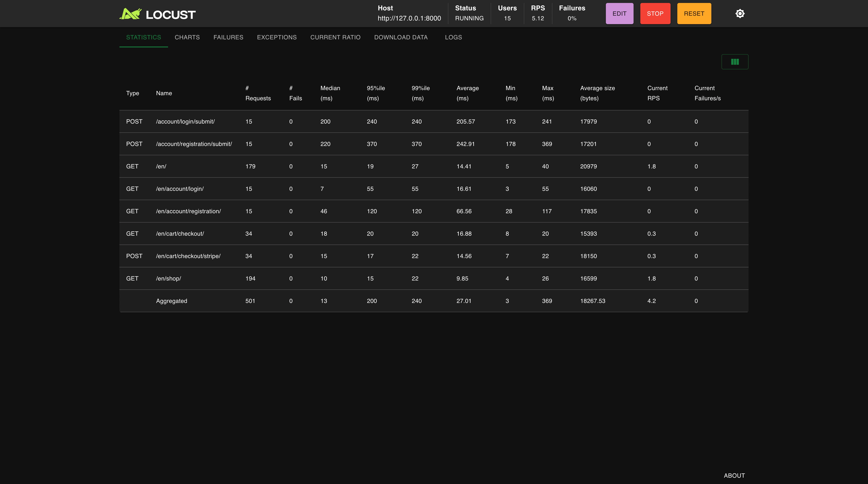Switch to the CHARTS tab
This screenshot has width=868, height=484.
point(187,37)
